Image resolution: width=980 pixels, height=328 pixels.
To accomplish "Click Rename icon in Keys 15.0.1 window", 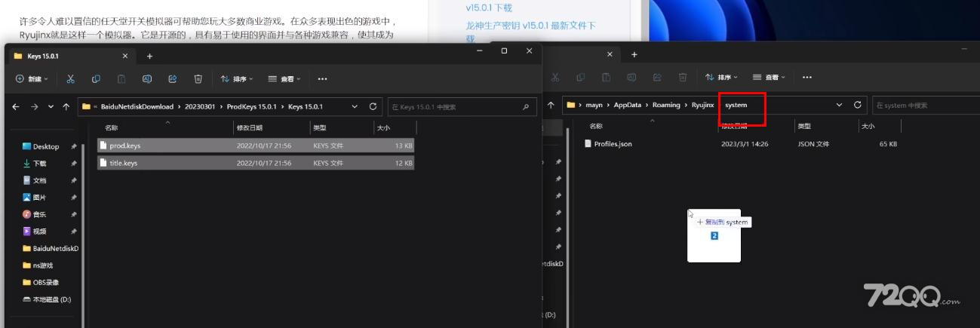I will (147, 78).
